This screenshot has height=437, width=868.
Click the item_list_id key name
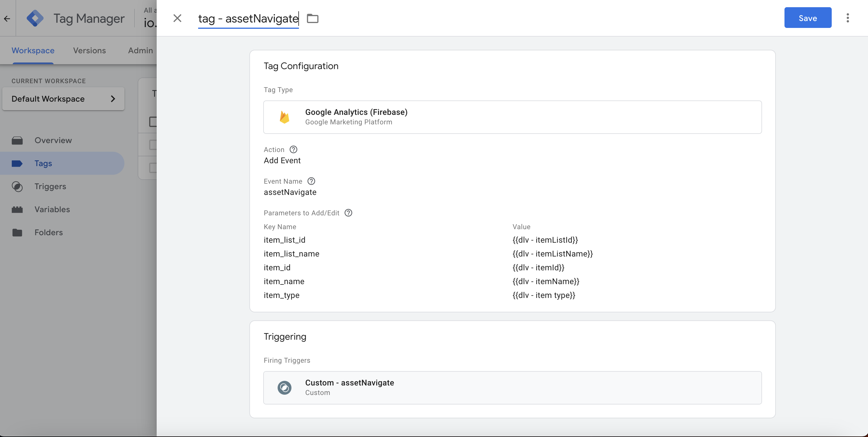click(285, 240)
